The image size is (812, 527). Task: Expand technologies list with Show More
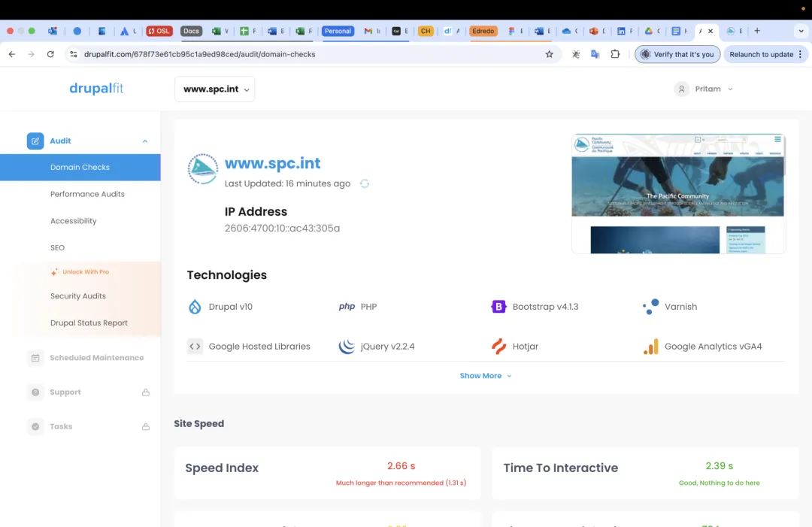(x=485, y=376)
